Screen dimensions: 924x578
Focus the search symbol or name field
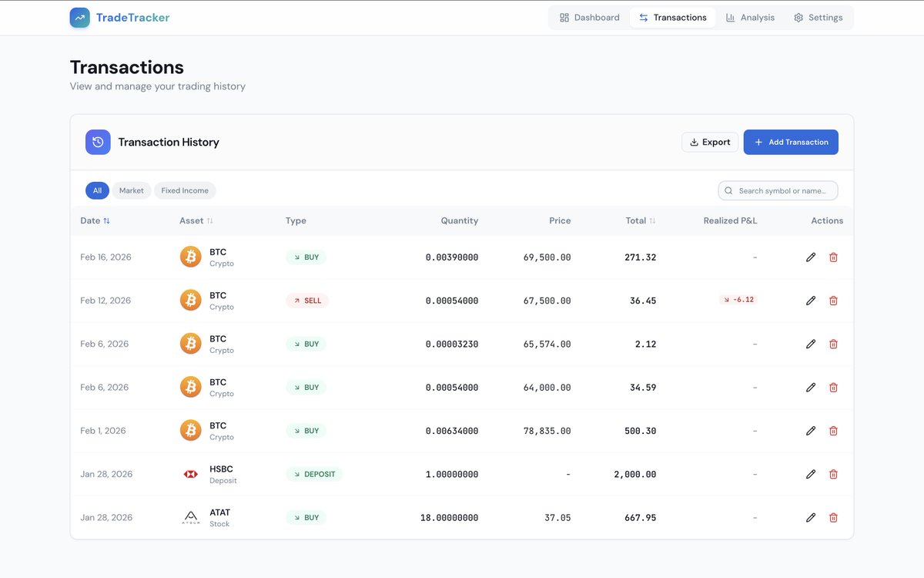(x=778, y=190)
